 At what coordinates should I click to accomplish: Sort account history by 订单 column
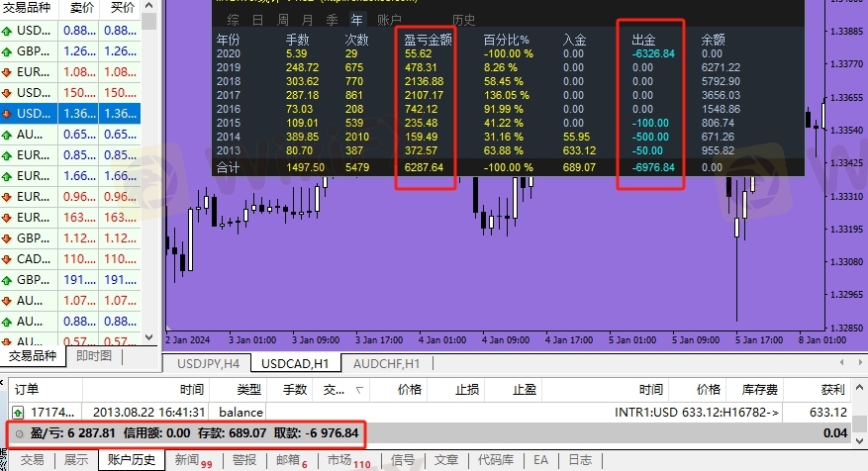coord(46,390)
